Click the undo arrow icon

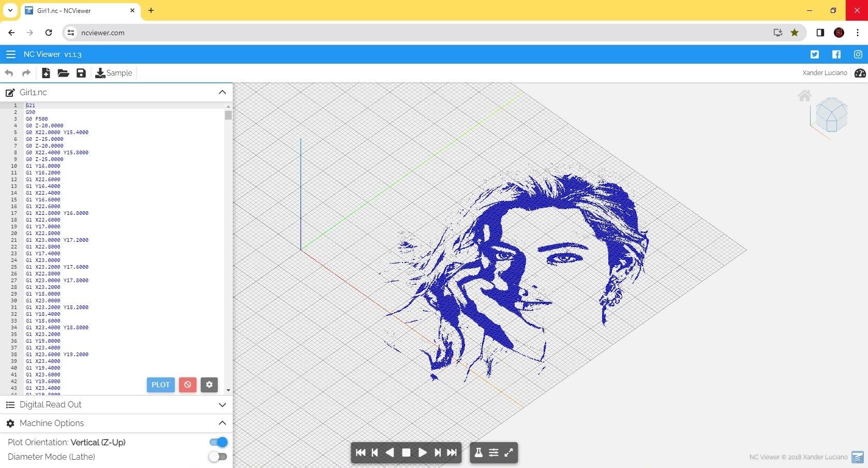[9, 73]
